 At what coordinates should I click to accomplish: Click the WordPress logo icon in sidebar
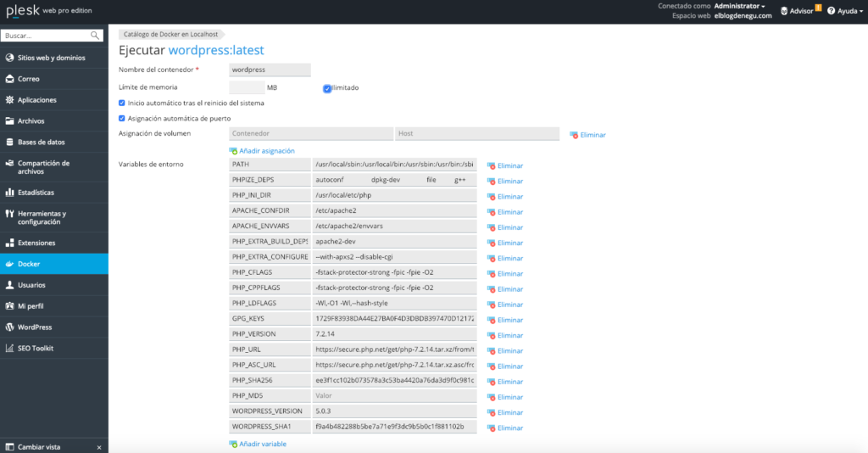point(9,327)
